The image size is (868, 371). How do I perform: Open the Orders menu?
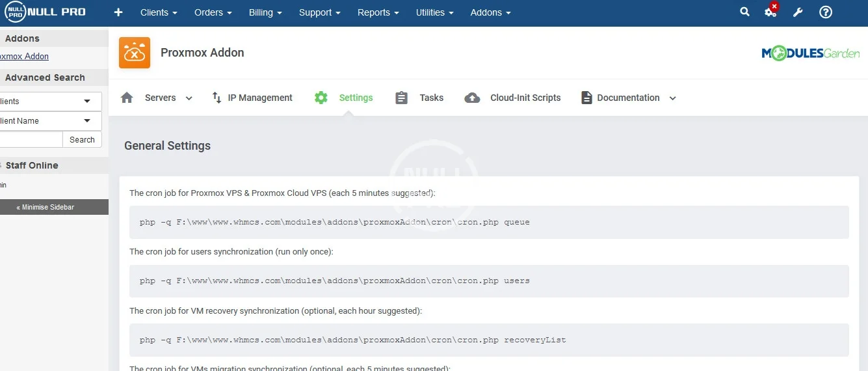click(x=213, y=12)
